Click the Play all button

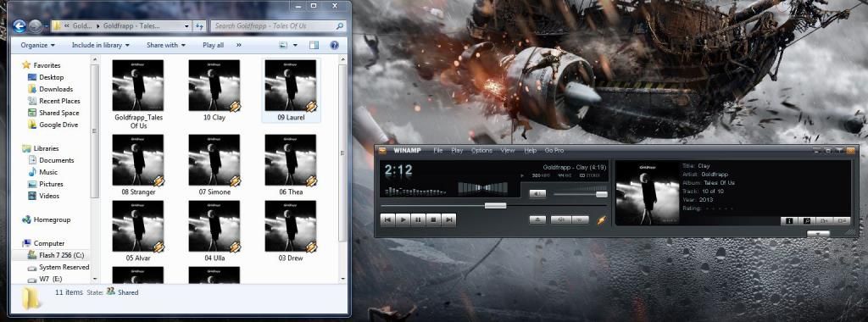(213, 45)
